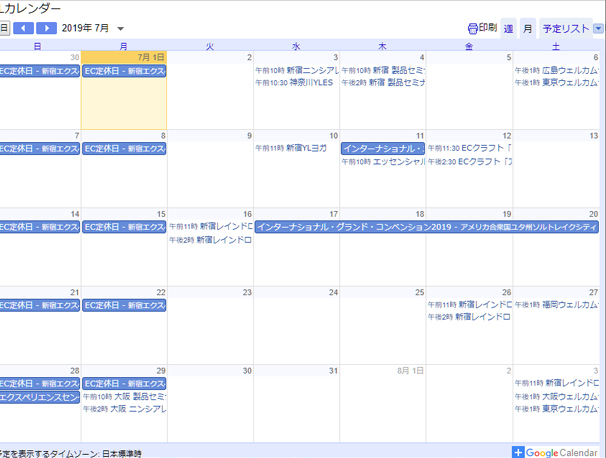The image size is (606, 458).
Task: Open the Google Calendar logo link
Action: click(562, 452)
